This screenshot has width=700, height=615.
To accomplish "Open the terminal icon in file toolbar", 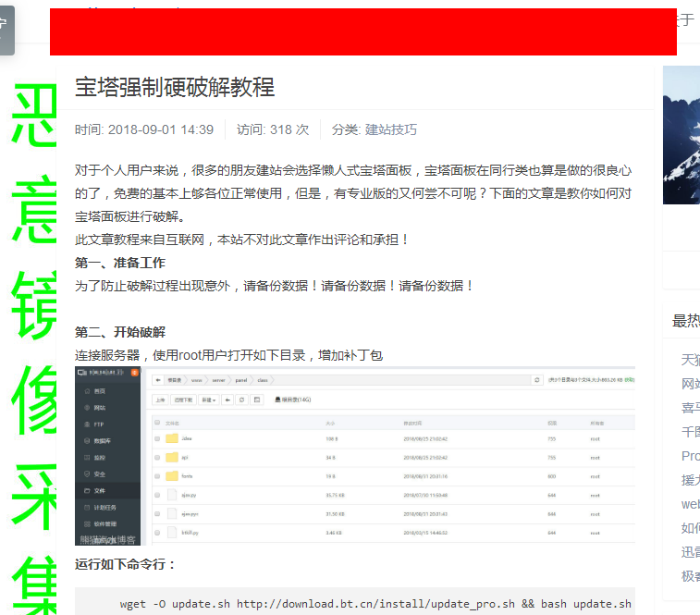I will point(257,400).
